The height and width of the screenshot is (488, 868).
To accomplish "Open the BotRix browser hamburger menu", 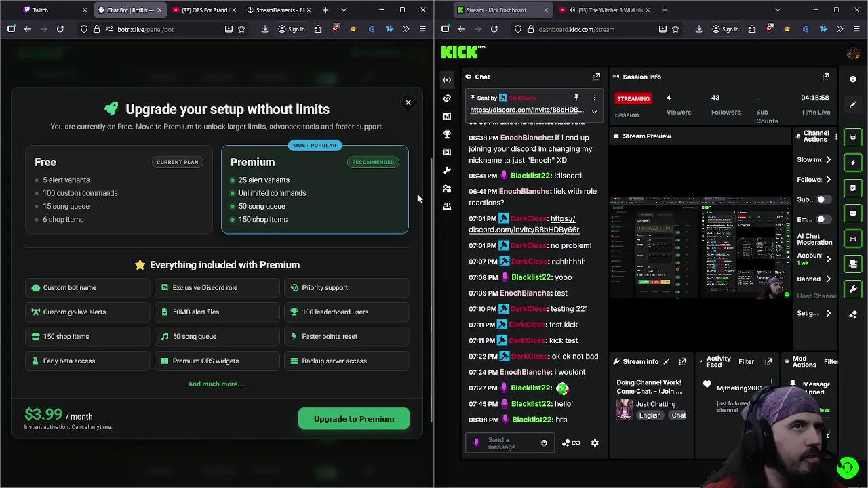I will pos(422,29).
